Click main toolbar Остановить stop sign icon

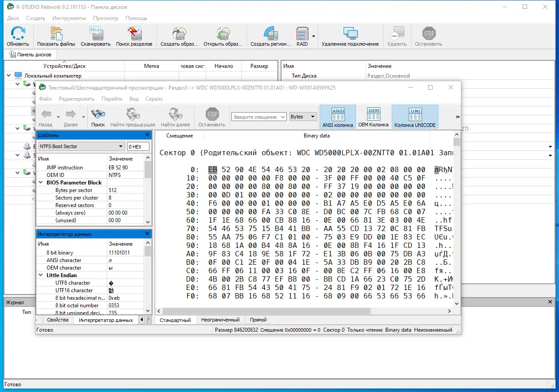point(429,33)
